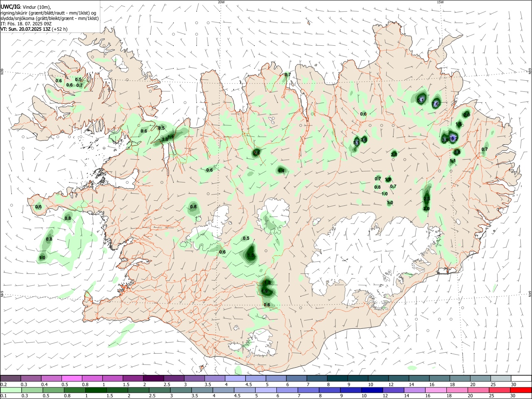Click the "0.4" label on the snow scale

44,384
